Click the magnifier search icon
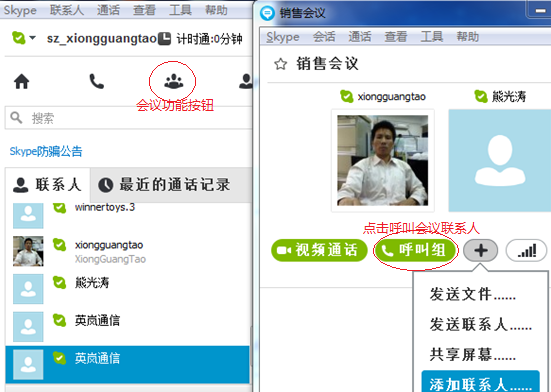 (16, 118)
